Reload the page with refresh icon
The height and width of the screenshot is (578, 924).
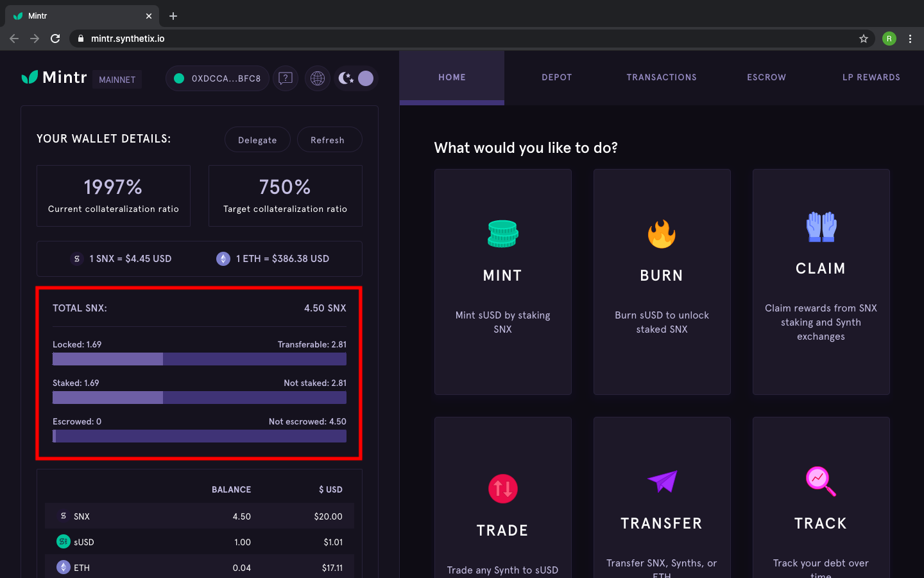coord(55,39)
